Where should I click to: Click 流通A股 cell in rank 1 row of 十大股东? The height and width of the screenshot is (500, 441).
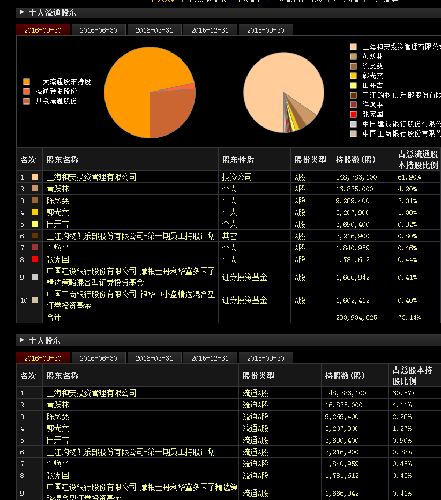(255, 393)
